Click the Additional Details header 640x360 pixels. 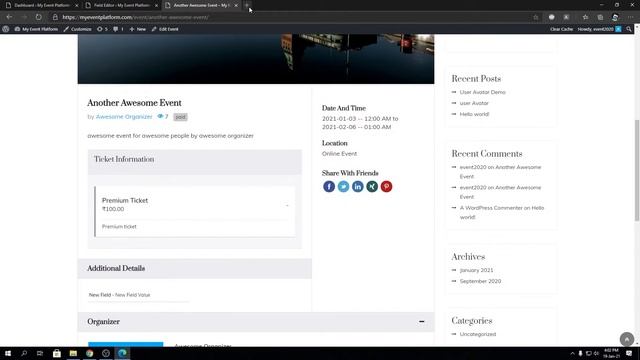pos(195,269)
